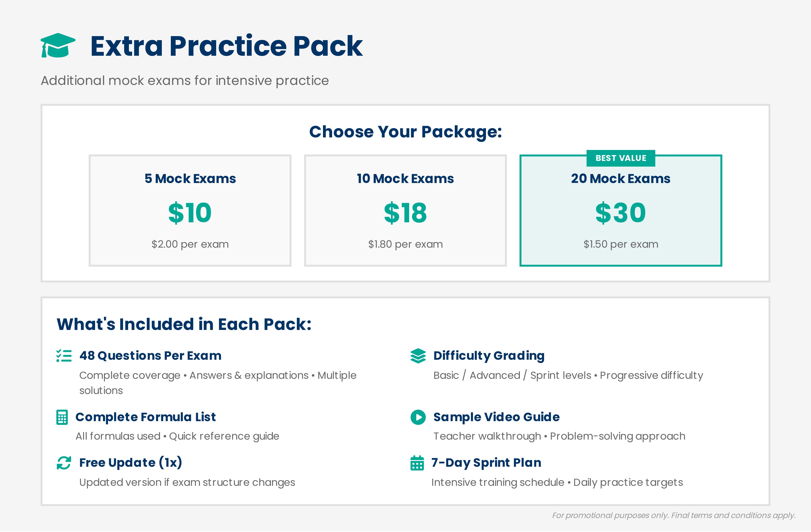Click the BEST VALUE badge
Viewport: 811px width, 532px height.
point(621,158)
